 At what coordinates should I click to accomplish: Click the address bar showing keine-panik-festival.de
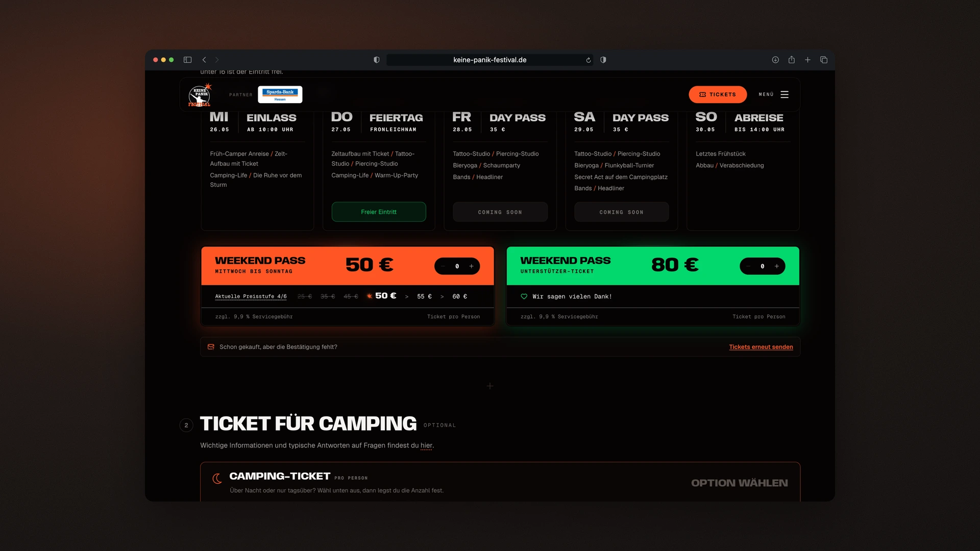[489, 60]
